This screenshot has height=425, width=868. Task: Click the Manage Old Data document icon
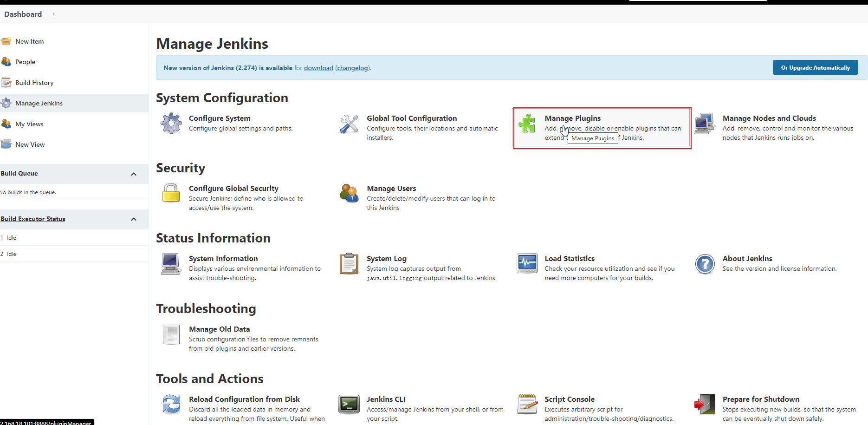(x=171, y=334)
